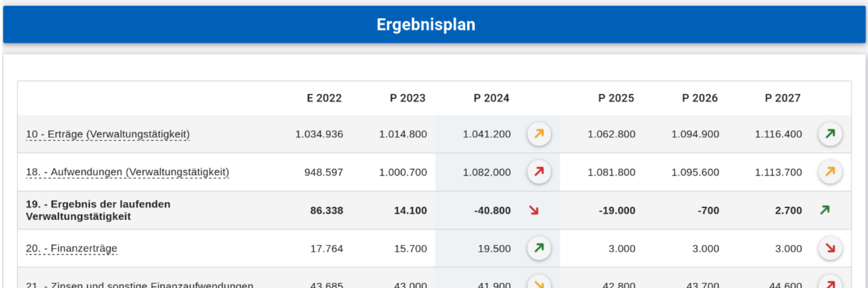This screenshot has height=288, width=868.
Task: Click red up arrow for Zinsen P 2027
Action: [830, 283]
